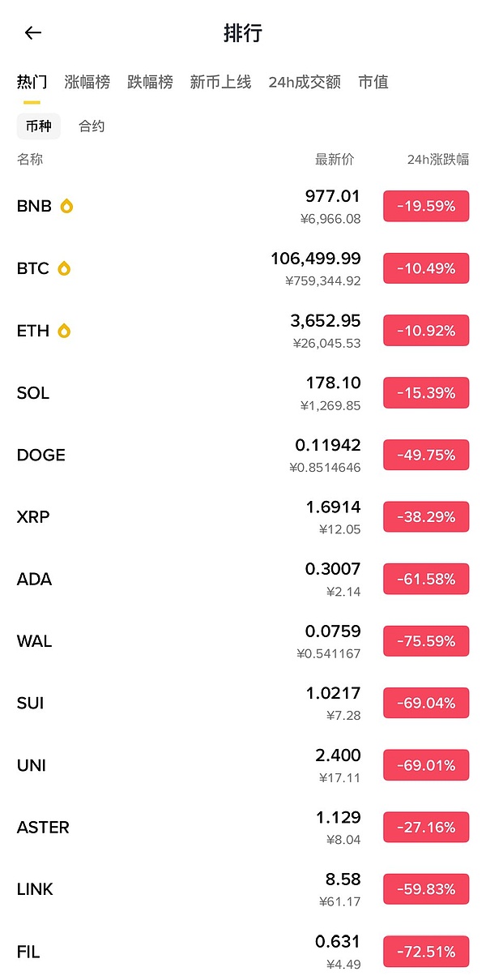Tap the BNB -19.59% change badge

(x=426, y=207)
